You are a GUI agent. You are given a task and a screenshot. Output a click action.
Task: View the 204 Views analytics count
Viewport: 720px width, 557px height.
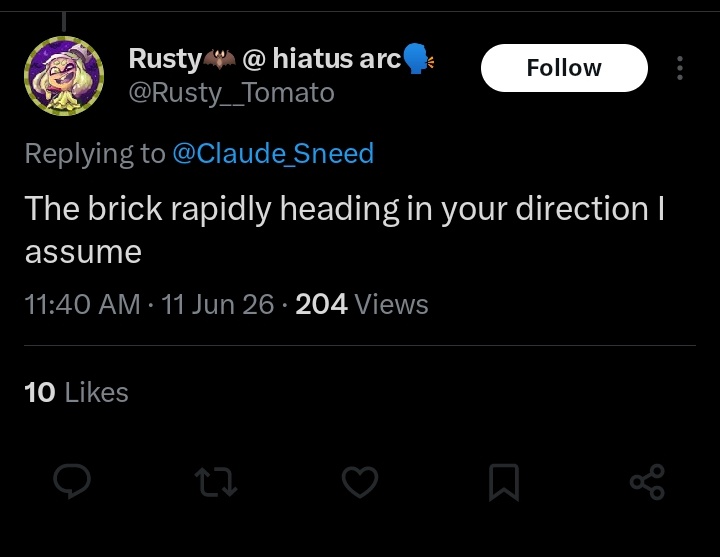point(362,304)
